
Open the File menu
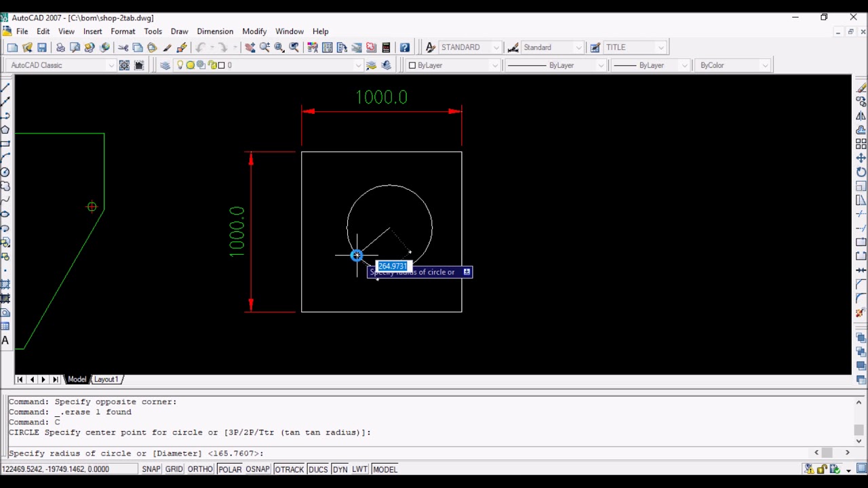pos(22,31)
